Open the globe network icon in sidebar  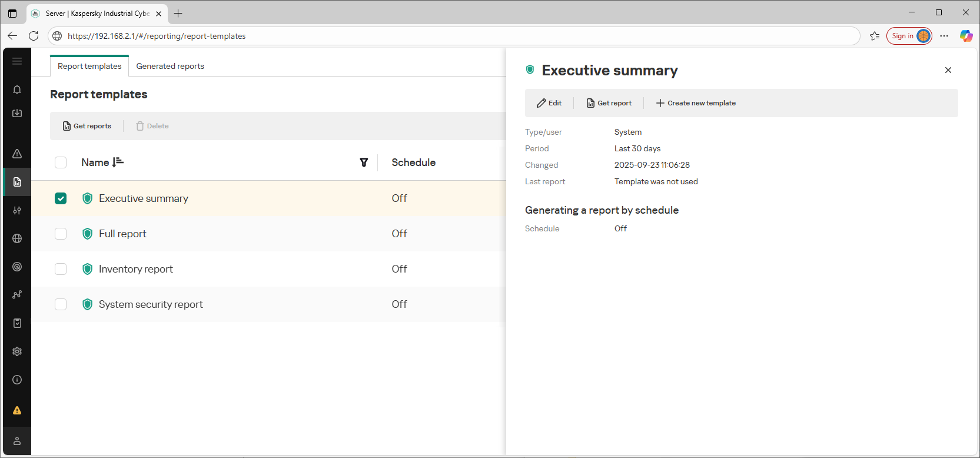click(17, 238)
